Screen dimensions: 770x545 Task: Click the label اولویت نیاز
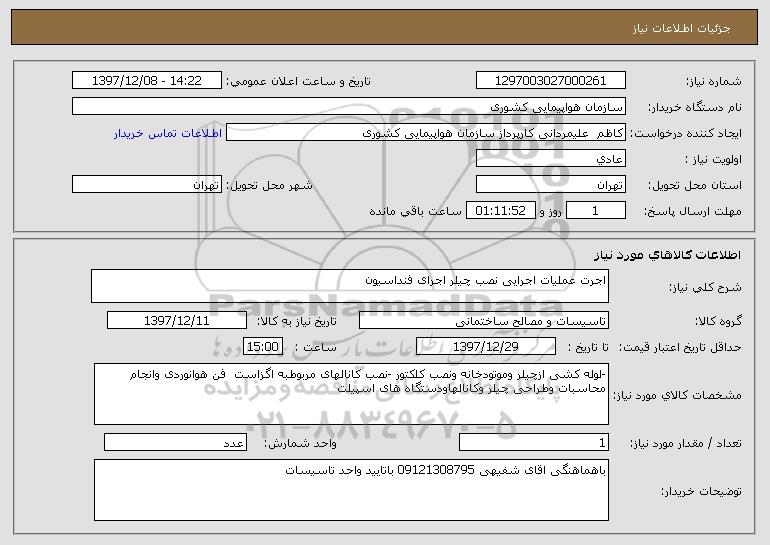pyautogui.click(x=713, y=159)
